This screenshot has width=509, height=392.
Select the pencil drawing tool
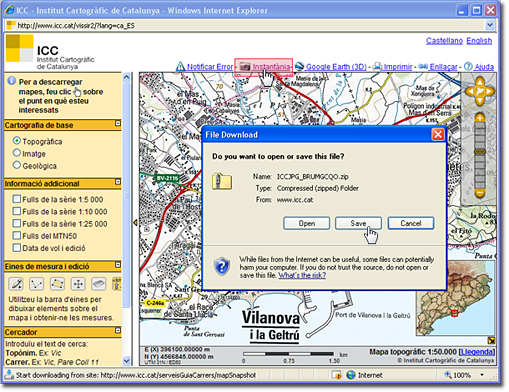[x=16, y=284]
